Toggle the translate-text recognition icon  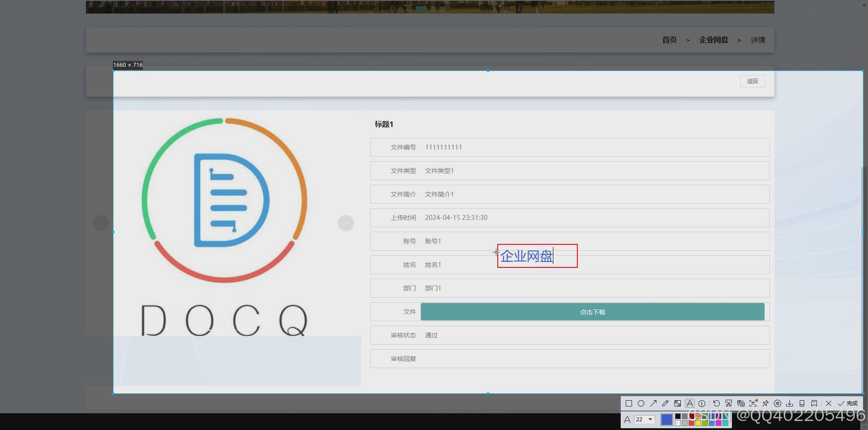click(741, 403)
